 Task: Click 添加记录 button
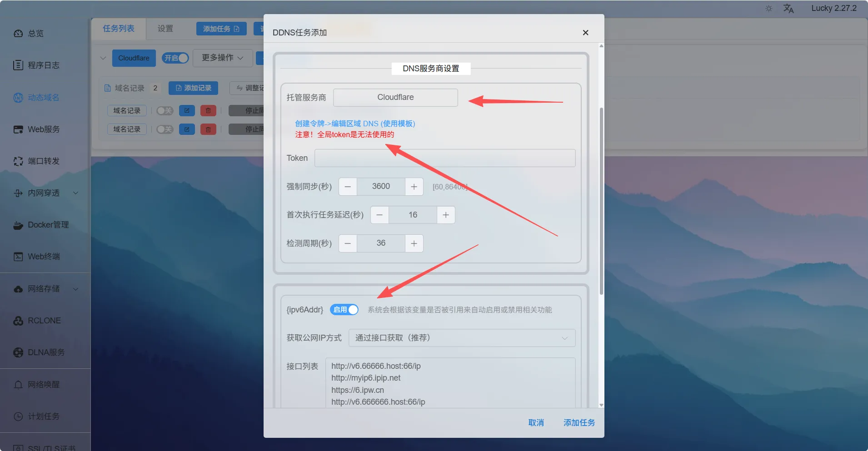(193, 88)
